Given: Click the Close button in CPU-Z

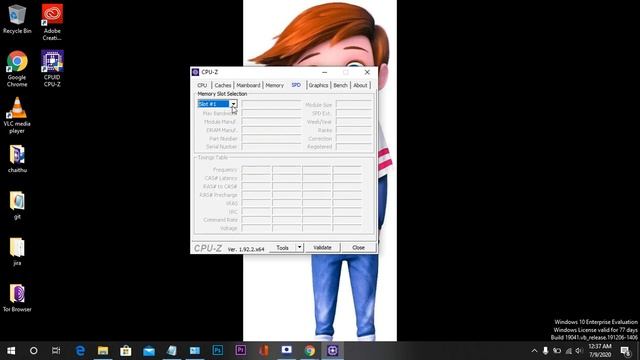Looking at the screenshot, I should [x=358, y=247].
